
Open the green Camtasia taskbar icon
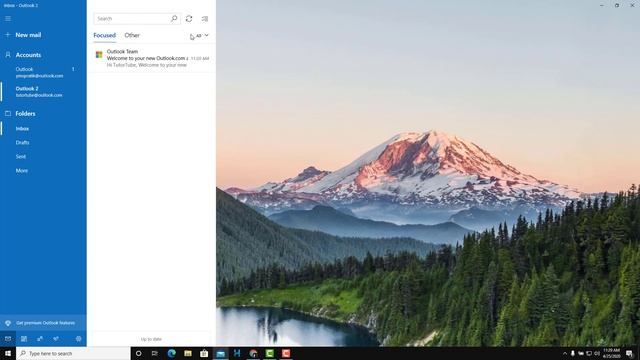pos(269,353)
